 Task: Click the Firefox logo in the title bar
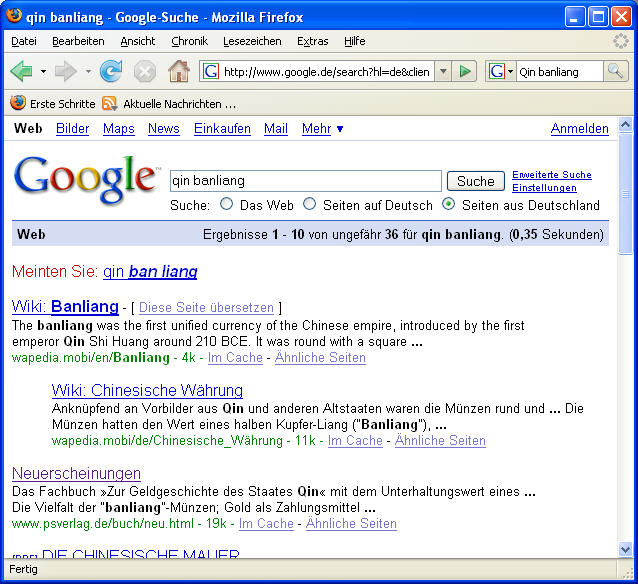[14, 16]
